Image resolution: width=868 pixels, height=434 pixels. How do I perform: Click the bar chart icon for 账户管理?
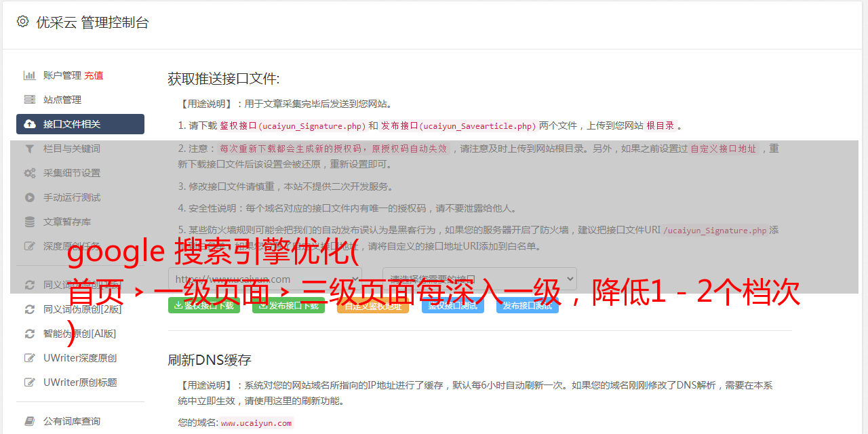(30, 75)
